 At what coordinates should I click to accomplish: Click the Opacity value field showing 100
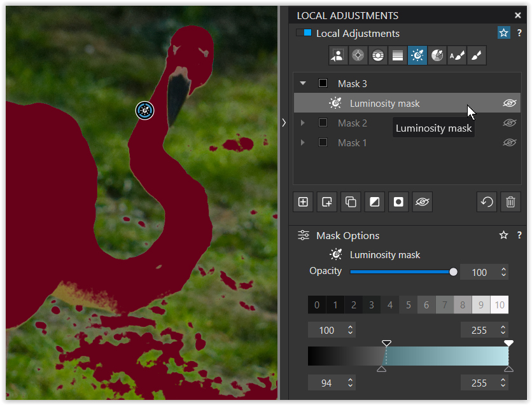click(x=479, y=272)
